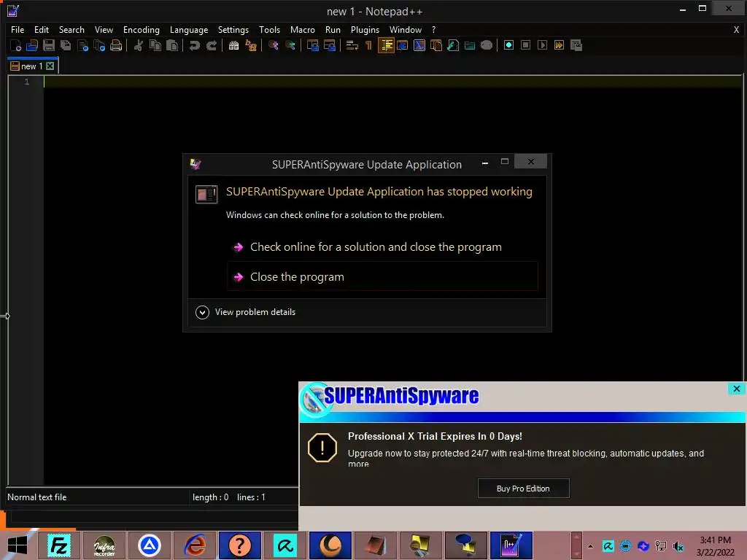Click 'Normal text file' in status bar
Viewport: 747px width, 560px height.
click(x=37, y=497)
